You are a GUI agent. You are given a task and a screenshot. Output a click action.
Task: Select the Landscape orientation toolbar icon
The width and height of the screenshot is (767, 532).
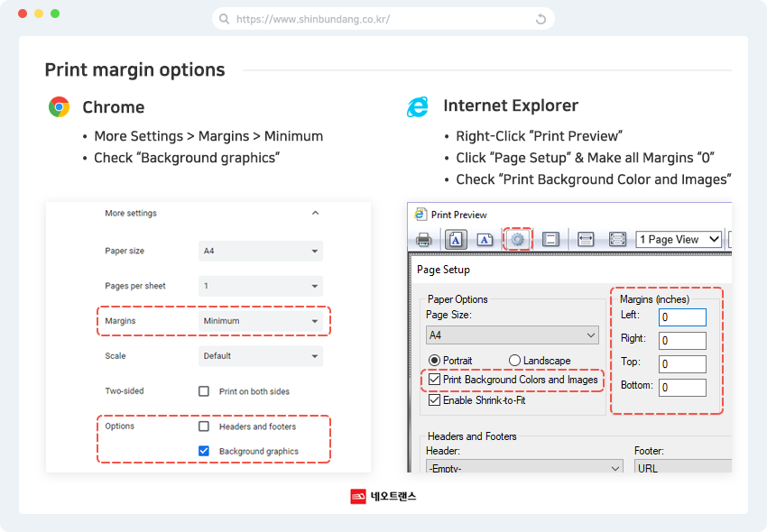485,240
